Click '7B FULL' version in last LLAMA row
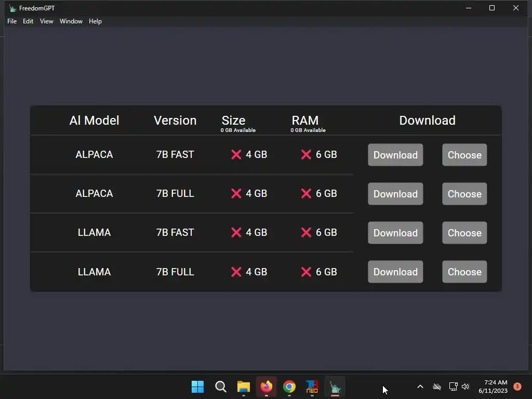 175,272
